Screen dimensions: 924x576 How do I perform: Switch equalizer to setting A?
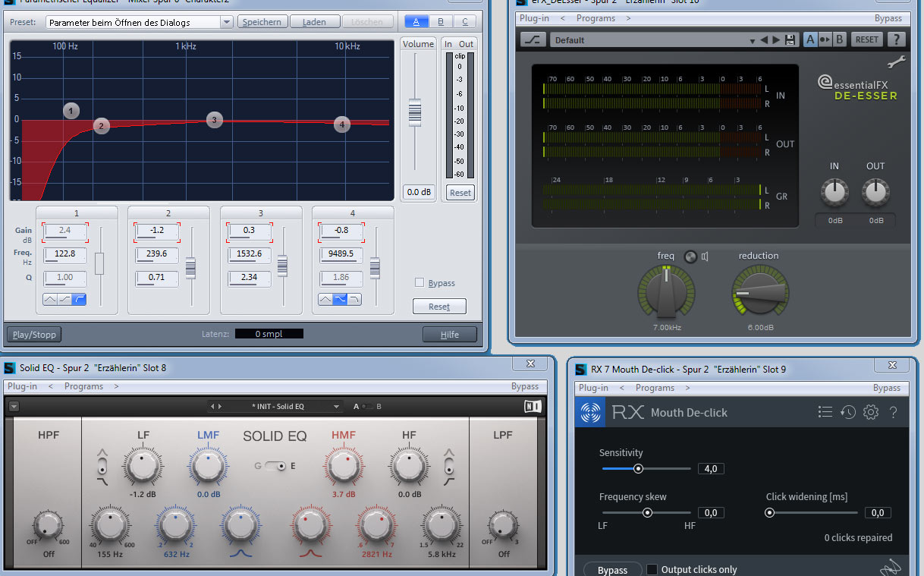click(416, 22)
